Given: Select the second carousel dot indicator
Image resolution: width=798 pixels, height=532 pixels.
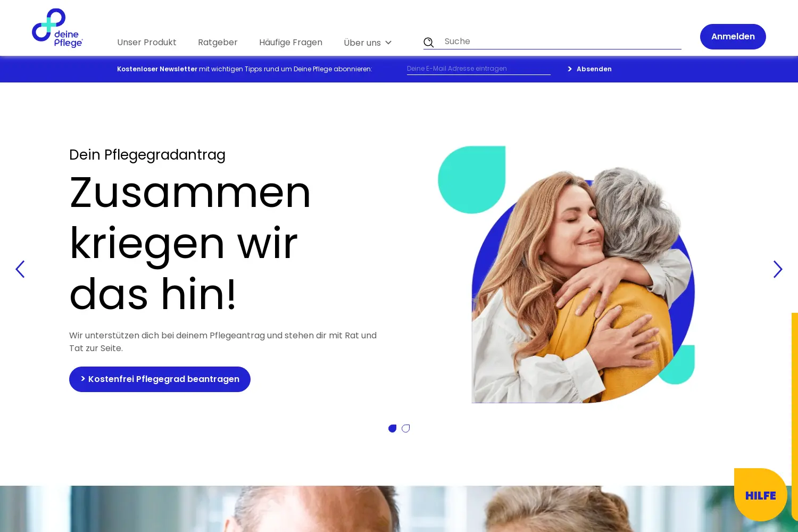Looking at the screenshot, I should click(406, 429).
